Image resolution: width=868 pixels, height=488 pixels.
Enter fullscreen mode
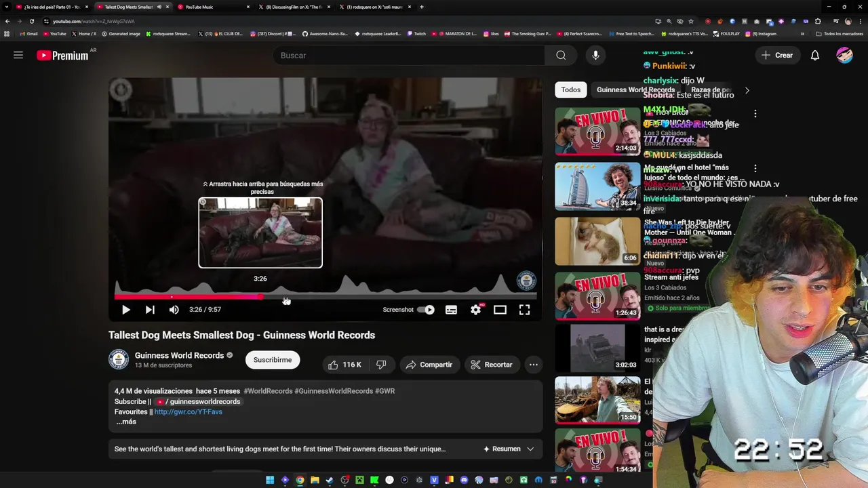[x=524, y=310]
